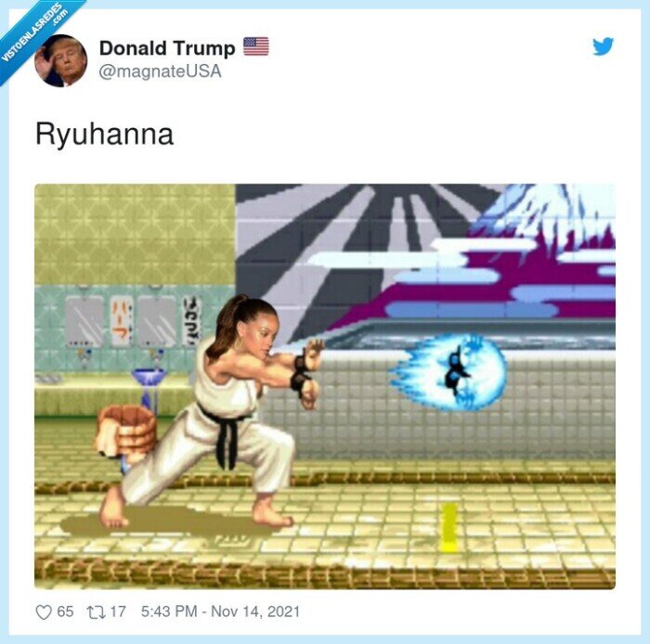Open the Donald Trump display name link
Image resolution: width=650 pixels, height=644 pixels.
167,48
